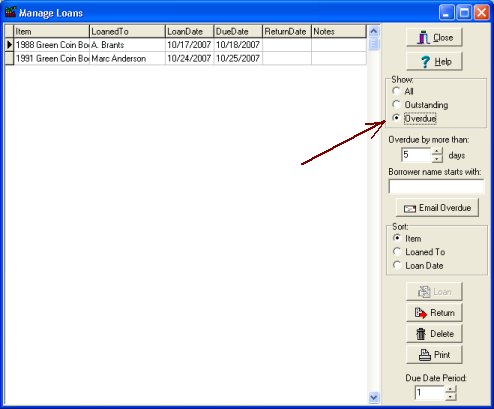Click the DueDate column header
The image size is (494, 409).
point(238,31)
